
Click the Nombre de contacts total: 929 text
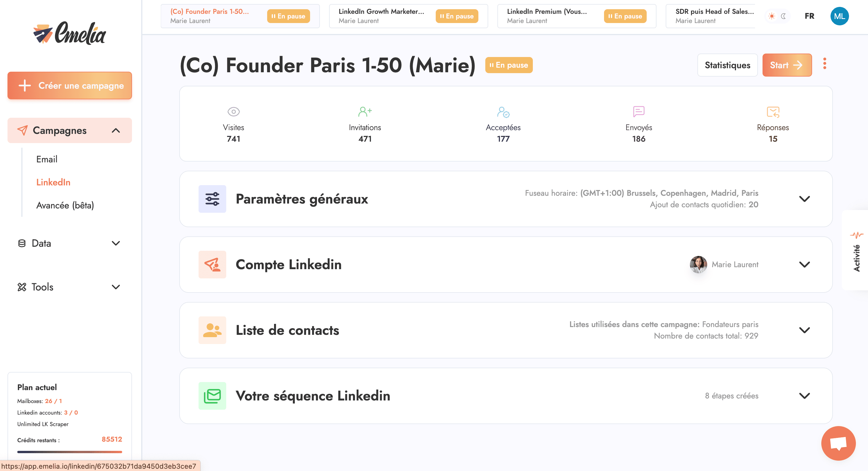pos(706,336)
